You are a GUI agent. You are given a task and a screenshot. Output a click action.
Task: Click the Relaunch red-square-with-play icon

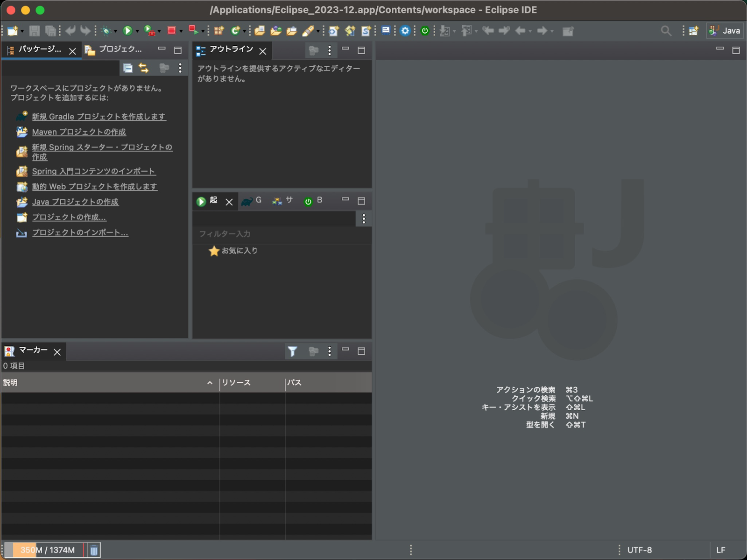(193, 31)
